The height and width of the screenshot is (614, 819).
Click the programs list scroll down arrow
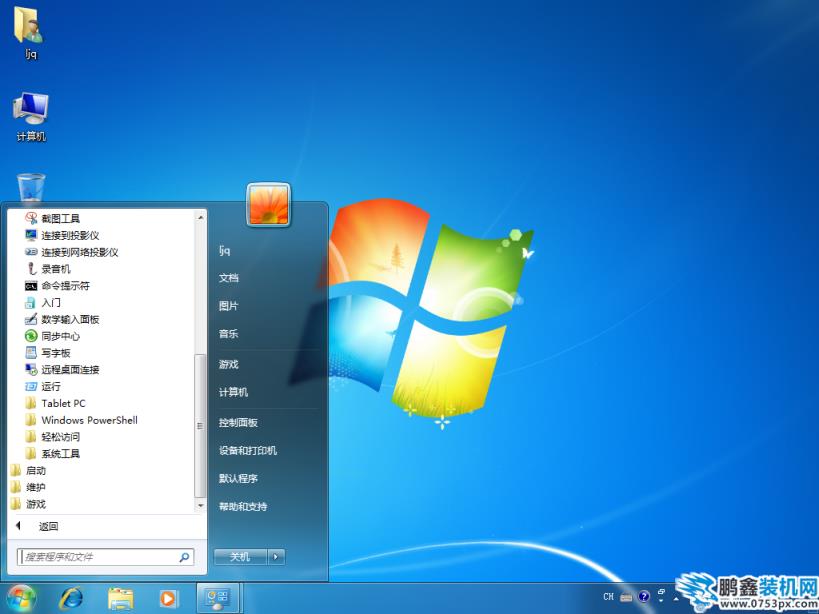pyautogui.click(x=201, y=505)
